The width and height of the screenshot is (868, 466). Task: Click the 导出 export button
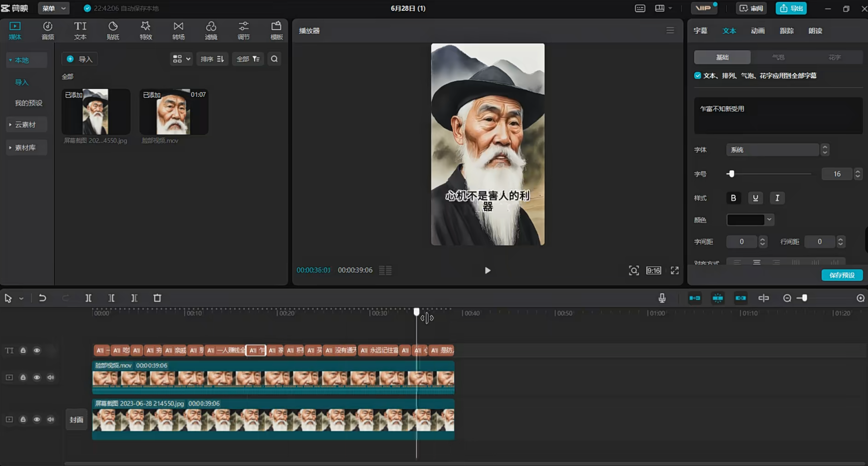tap(791, 8)
